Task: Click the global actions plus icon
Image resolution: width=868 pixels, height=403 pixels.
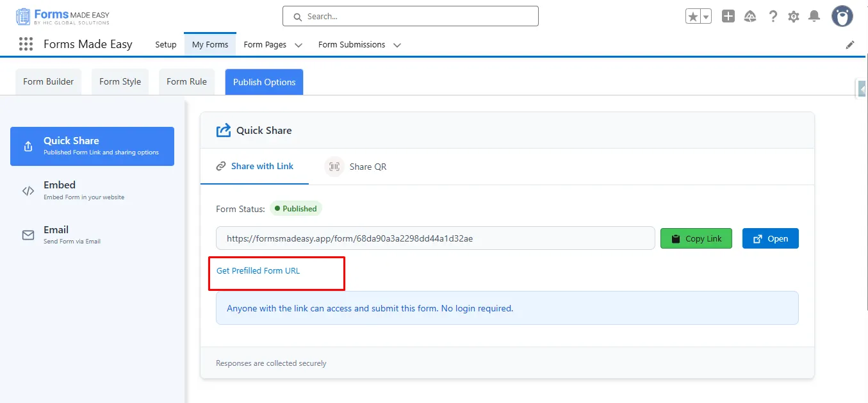Action: pos(728,17)
